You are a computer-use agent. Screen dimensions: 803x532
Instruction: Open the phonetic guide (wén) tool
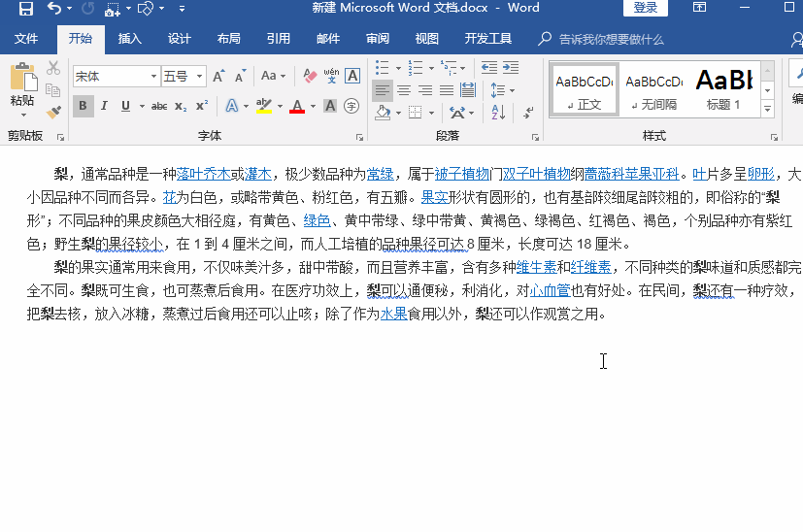coord(331,77)
